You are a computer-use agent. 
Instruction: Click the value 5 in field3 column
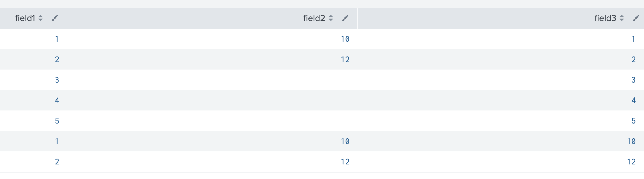coord(634,121)
